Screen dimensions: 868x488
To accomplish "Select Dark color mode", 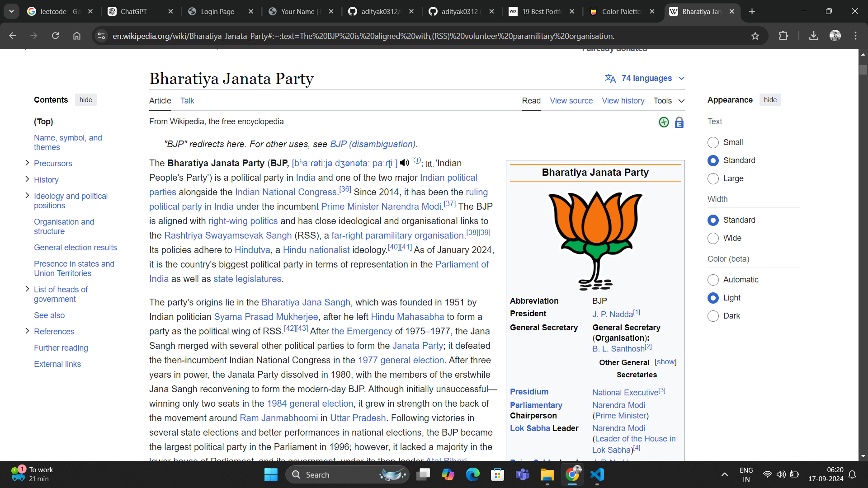I will (x=713, y=316).
